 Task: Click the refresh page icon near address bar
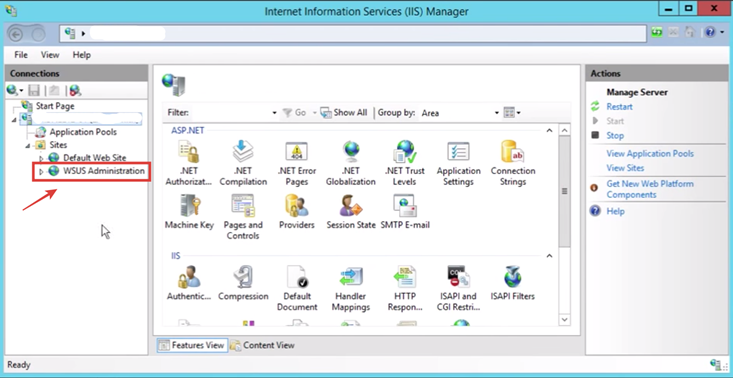point(657,32)
